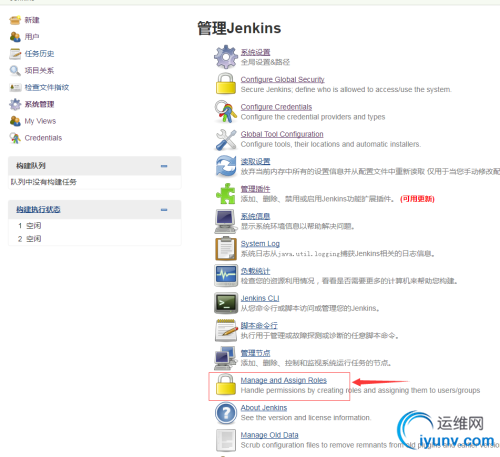Open the 构建执行状态 header link
Image resolution: width=500 pixels, height=457 pixels.
(x=38, y=209)
